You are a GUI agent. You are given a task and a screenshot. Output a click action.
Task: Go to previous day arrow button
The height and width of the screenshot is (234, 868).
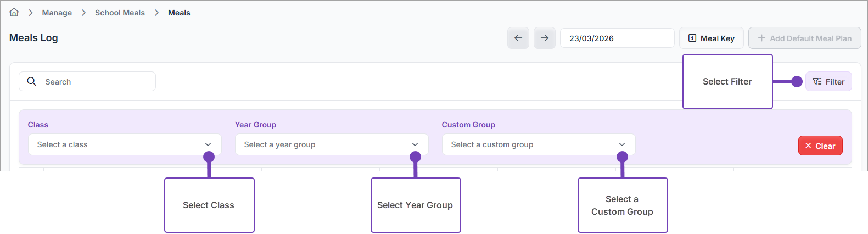[518, 38]
